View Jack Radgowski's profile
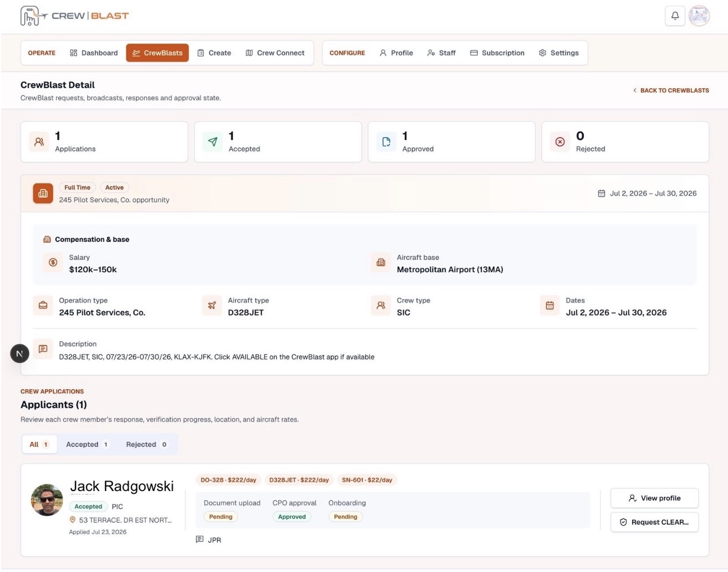 [x=655, y=498]
